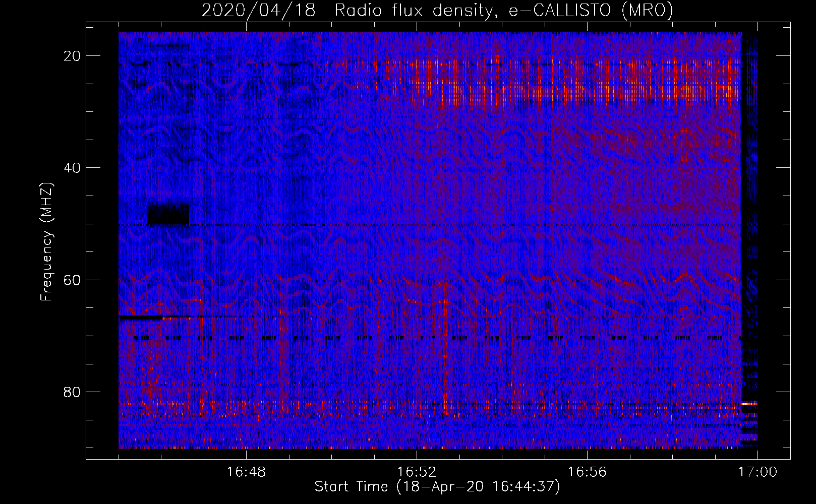Click the 'Frequency (MHZ)' axis label
816x504 pixels.
(46, 241)
